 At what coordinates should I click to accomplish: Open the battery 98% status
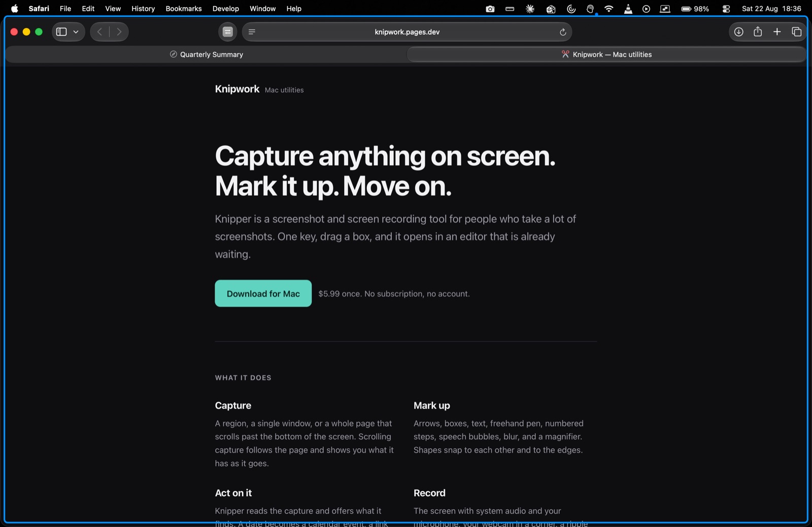tap(695, 9)
